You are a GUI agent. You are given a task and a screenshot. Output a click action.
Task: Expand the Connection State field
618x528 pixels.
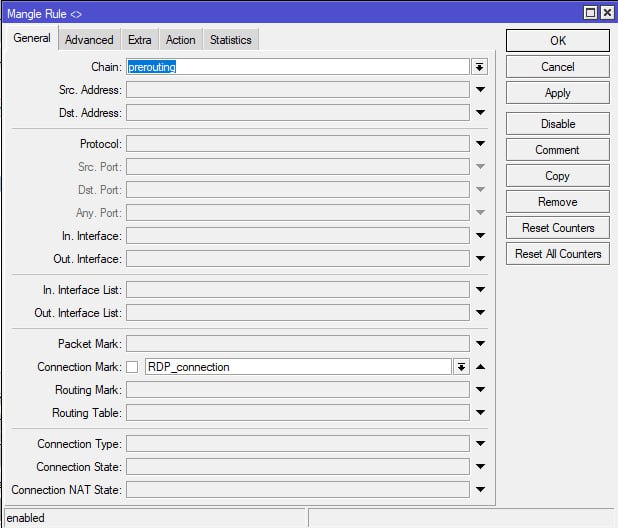coord(480,467)
